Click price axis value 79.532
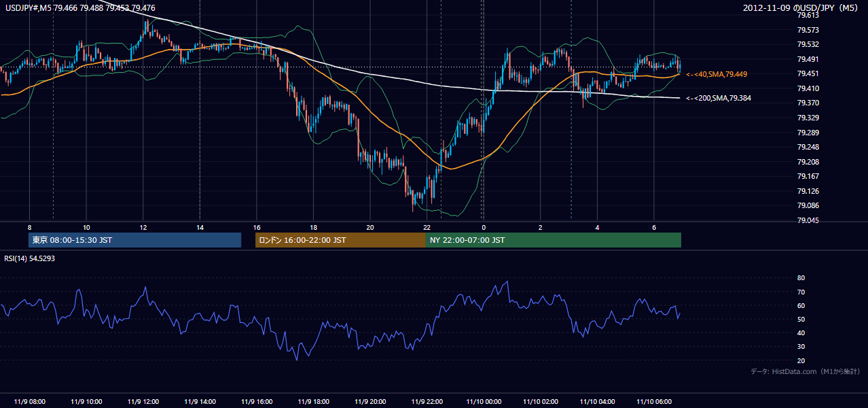The height and width of the screenshot is (408, 868). pos(808,44)
